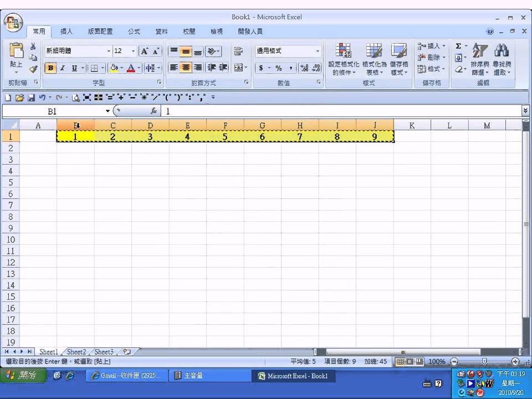Switch to the 檢視 (View) tab
Viewport: 532px width, 399px height.
pyautogui.click(x=217, y=32)
